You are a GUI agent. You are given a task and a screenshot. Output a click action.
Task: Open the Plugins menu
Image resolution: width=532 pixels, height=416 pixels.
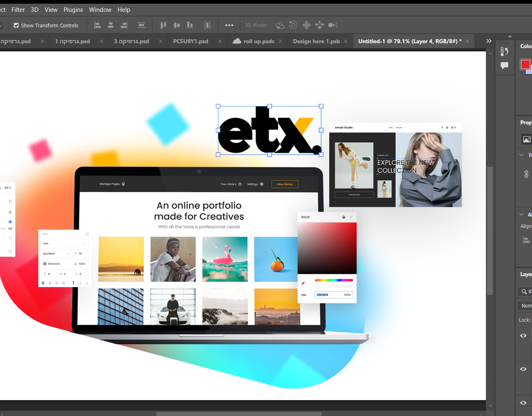(73, 10)
